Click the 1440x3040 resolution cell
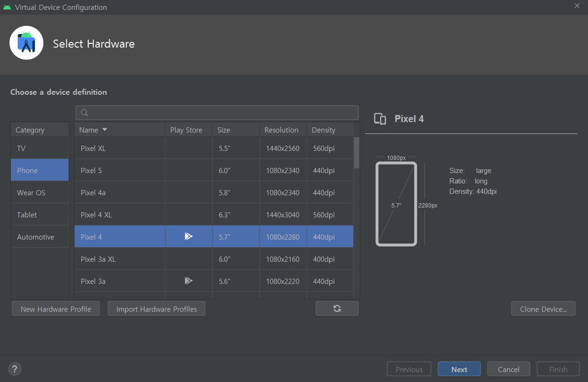This screenshot has width=588, height=382. click(x=283, y=215)
